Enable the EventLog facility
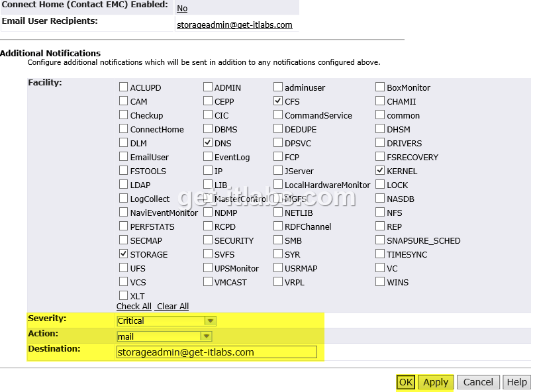Viewport: 533px width, 392px height. [x=207, y=156]
